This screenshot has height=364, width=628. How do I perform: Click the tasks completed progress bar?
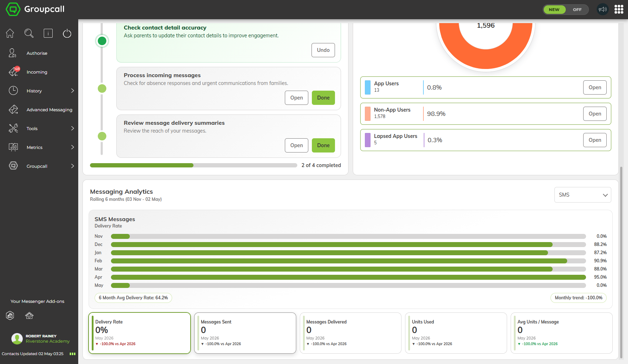[x=193, y=165]
